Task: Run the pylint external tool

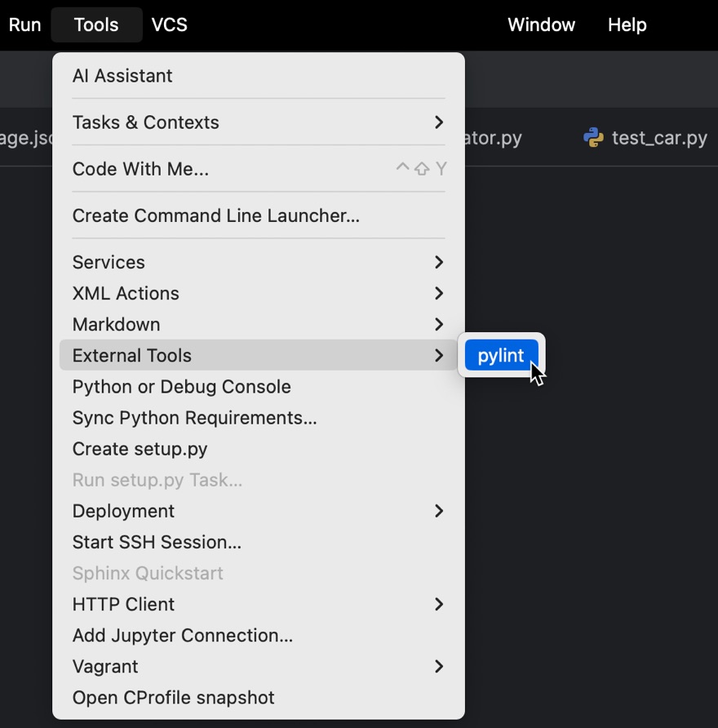Action: click(501, 355)
